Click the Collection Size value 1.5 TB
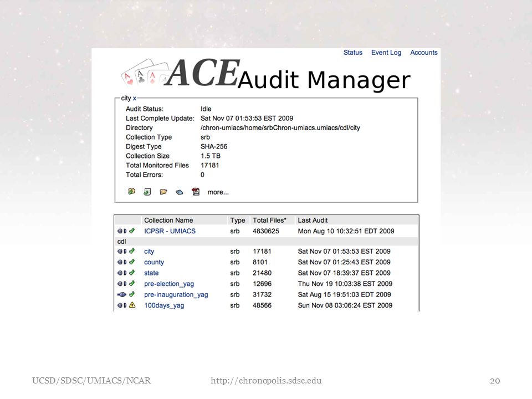Image resolution: width=532 pixels, height=399 pixels. tap(211, 156)
